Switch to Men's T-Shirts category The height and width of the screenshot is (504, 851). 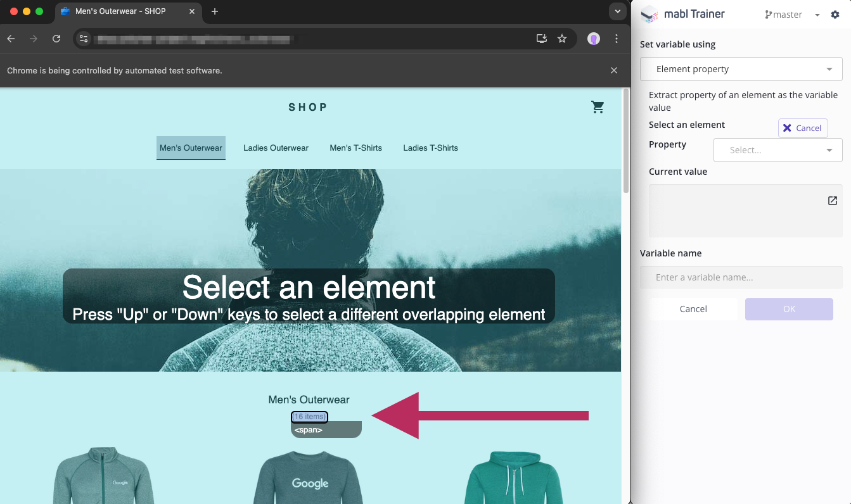tap(355, 148)
